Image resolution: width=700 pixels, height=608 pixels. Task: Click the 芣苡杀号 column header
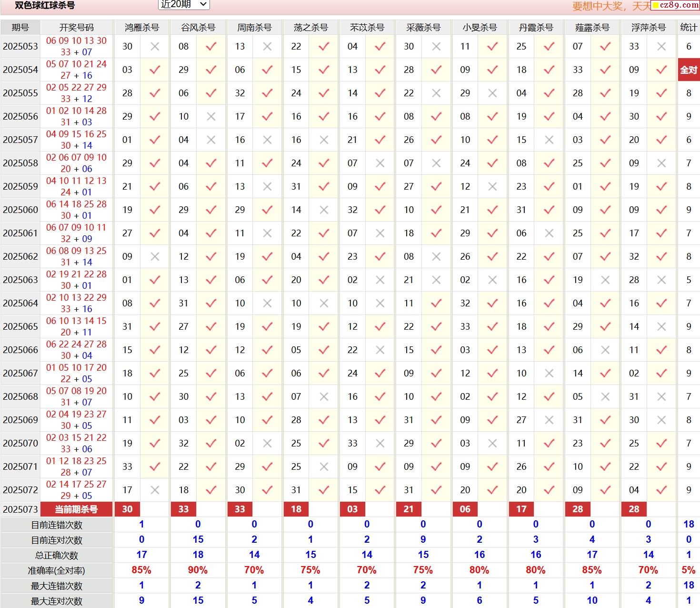pos(367,28)
